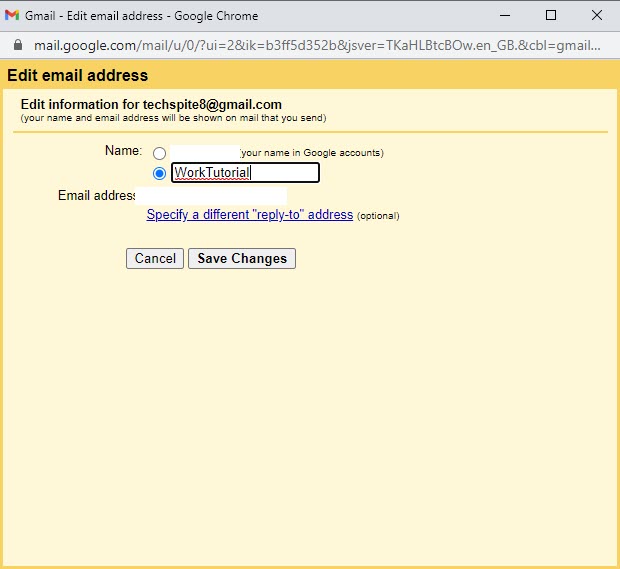Viewport: 620px width, 569px height.
Task: Select the Google account name radio option
Action: click(x=159, y=154)
